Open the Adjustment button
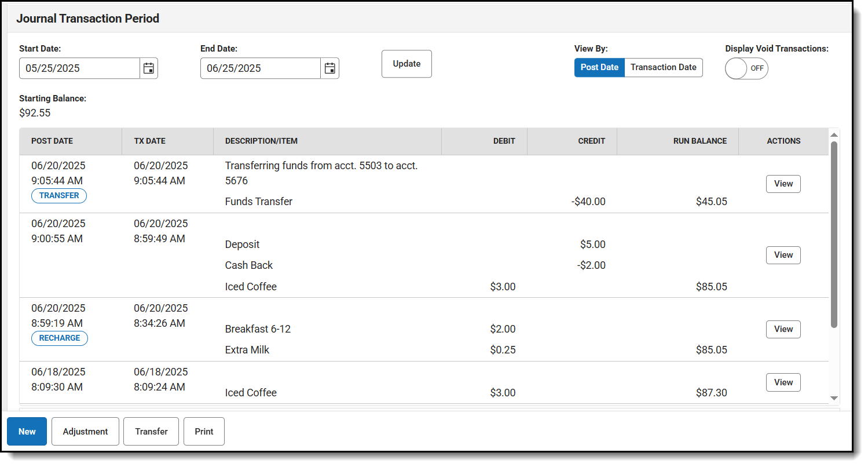This screenshot has height=467, width=868. click(x=85, y=432)
